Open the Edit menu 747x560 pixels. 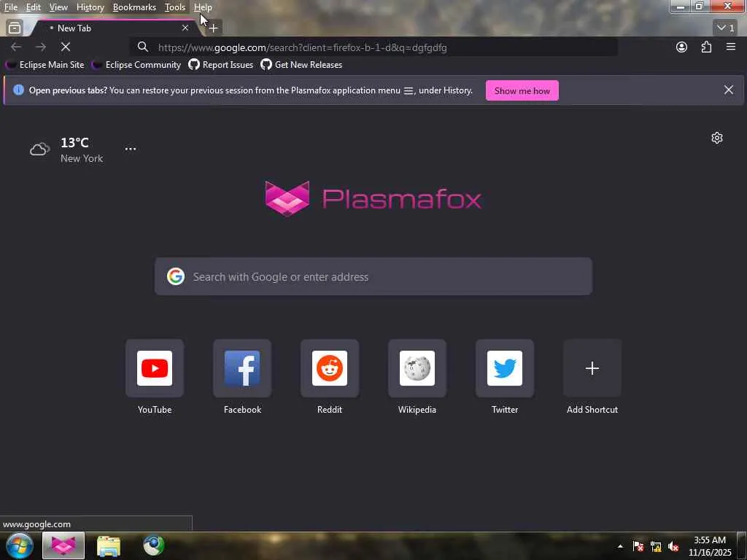coord(33,7)
